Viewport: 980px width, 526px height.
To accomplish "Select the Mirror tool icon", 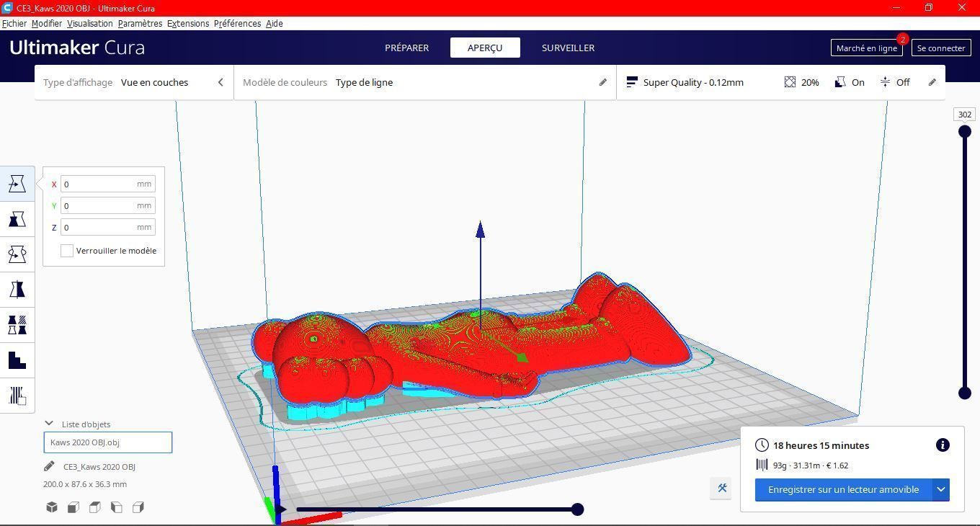I will 17,290.
